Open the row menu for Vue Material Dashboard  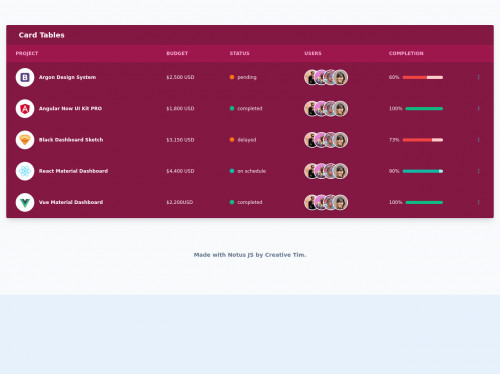pos(478,202)
